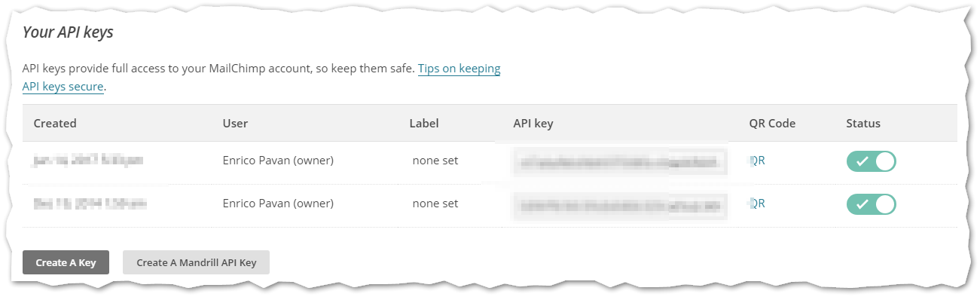Click the API key column header
Image resolution: width=980 pixels, height=297 pixels.
click(533, 124)
